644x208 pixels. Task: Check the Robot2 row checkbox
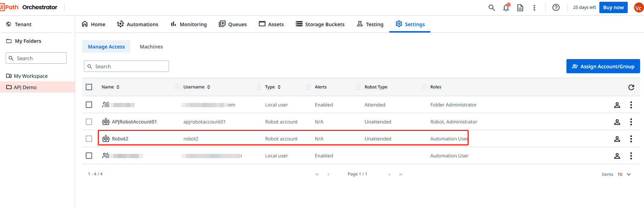tap(89, 139)
